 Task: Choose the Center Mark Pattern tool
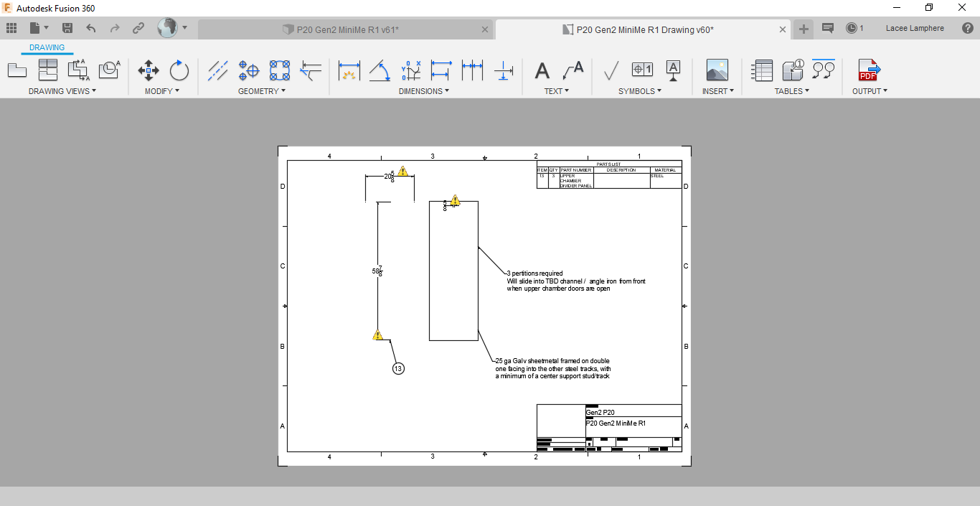click(280, 70)
